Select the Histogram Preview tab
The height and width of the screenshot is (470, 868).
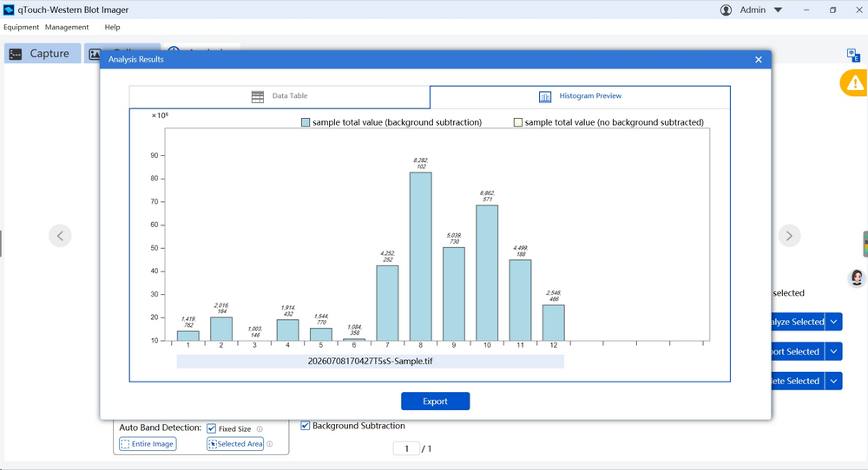[580, 97]
